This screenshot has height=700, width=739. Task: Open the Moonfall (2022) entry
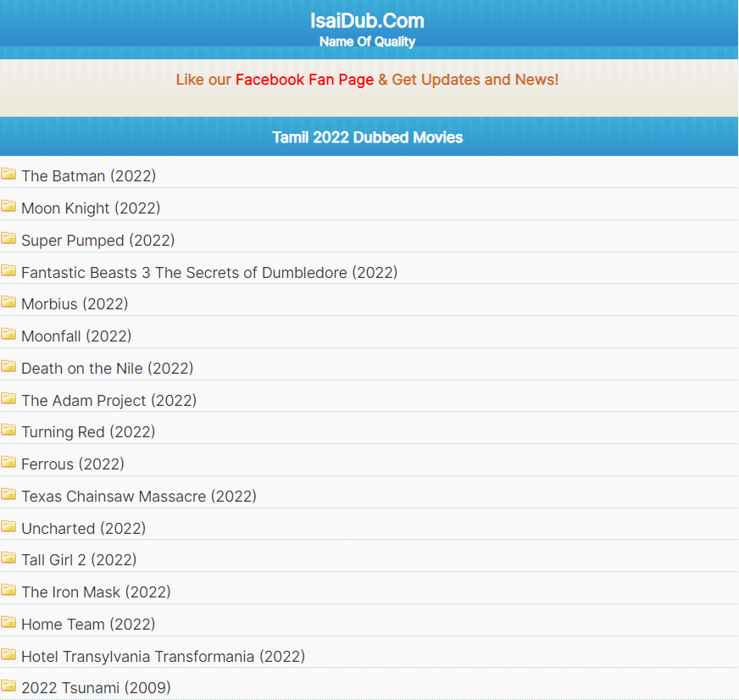(76, 336)
